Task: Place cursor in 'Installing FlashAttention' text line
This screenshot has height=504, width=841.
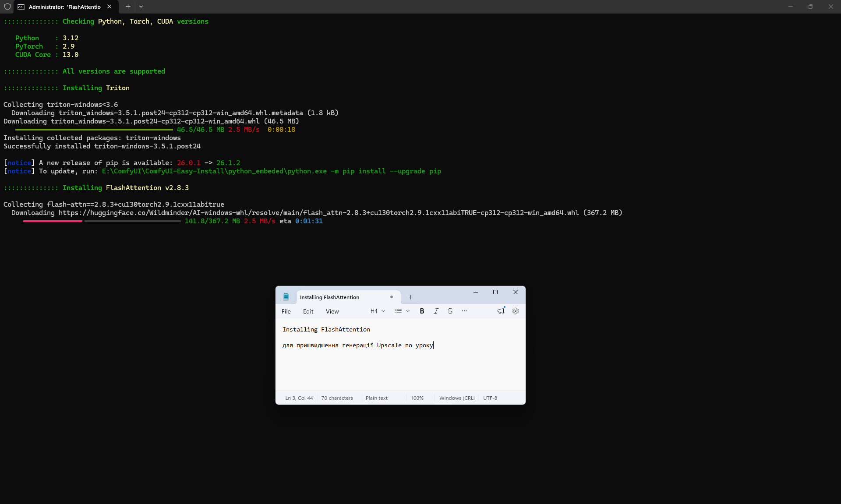Action: 326,329
